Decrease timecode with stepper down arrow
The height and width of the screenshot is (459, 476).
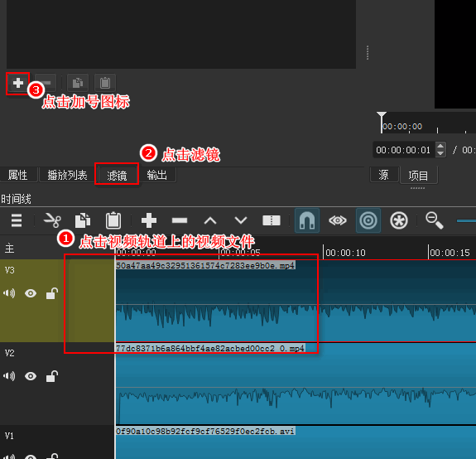(440, 153)
